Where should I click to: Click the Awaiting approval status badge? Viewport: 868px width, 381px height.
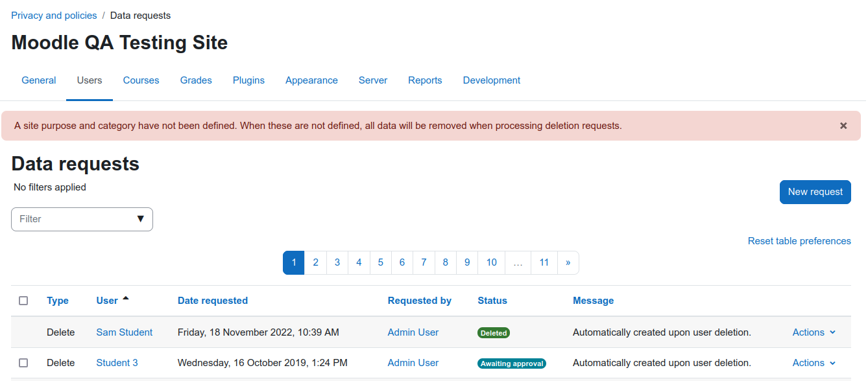[x=512, y=364]
